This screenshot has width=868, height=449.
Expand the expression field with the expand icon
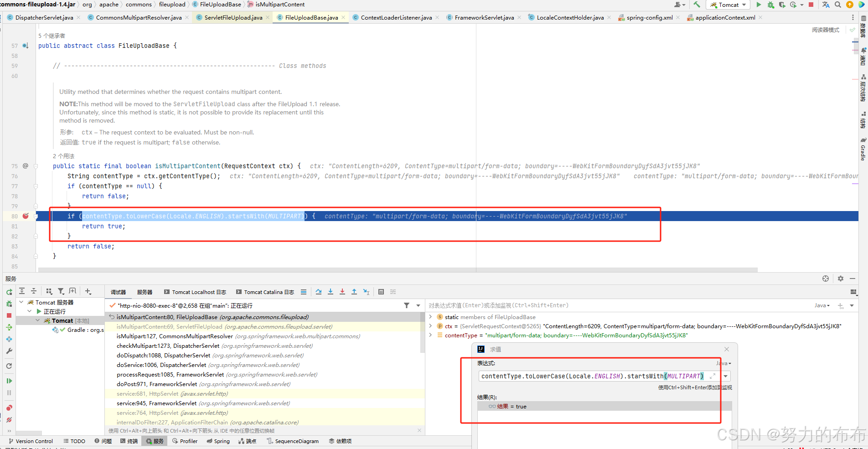(x=713, y=376)
